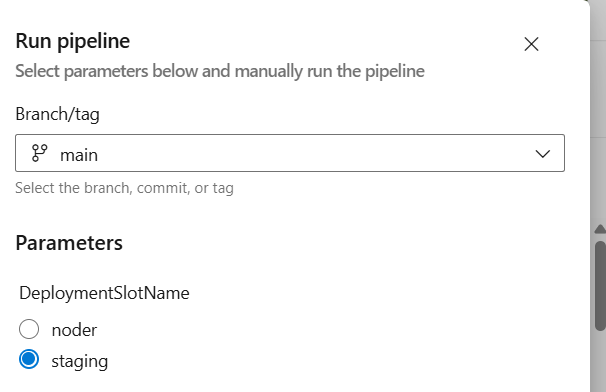The height and width of the screenshot is (392, 606).
Task: Click the Branch/tag field label
Action: pyautogui.click(x=58, y=114)
